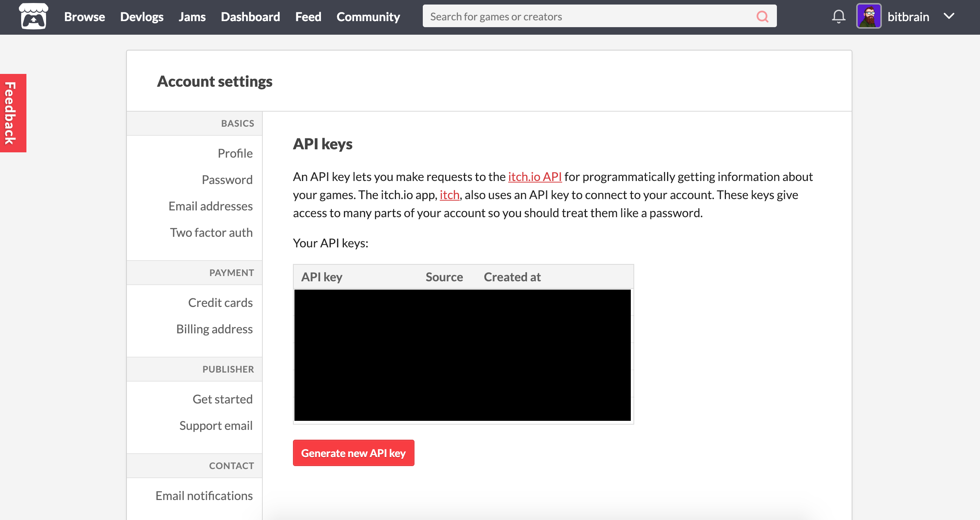Click the itch app hyperlink

pyautogui.click(x=449, y=194)
